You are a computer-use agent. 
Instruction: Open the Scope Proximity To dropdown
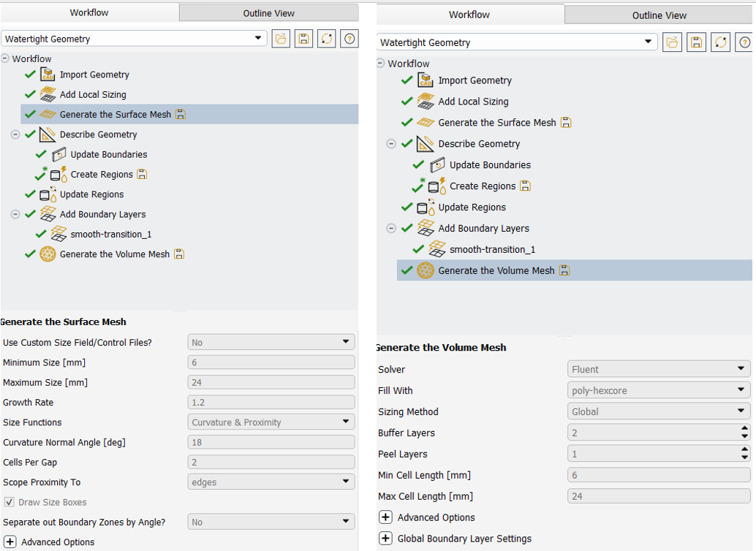(x=271, y=482)
